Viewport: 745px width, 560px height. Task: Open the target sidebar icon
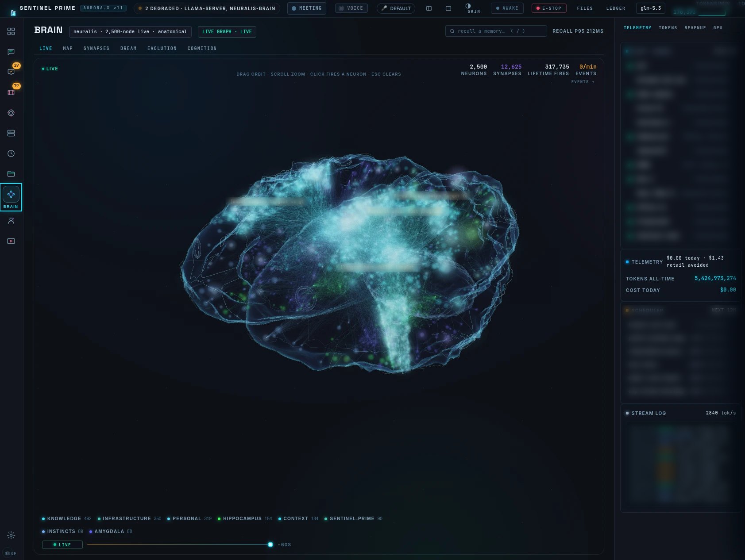coord(11,113)
